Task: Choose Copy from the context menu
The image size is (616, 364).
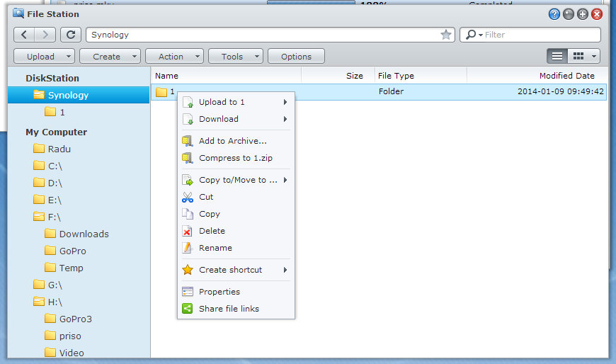Action: pos(236,214)
